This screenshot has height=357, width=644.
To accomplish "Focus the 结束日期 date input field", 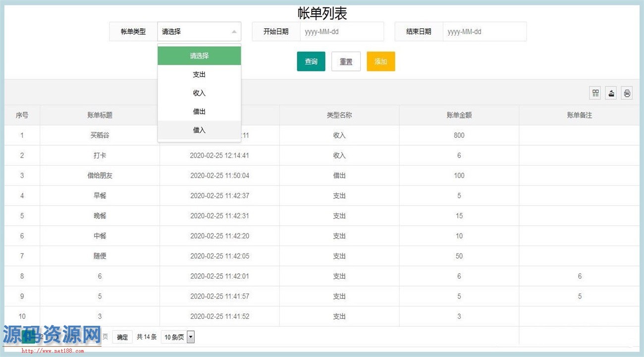I will pyautogui.click(x=484, y=31).
